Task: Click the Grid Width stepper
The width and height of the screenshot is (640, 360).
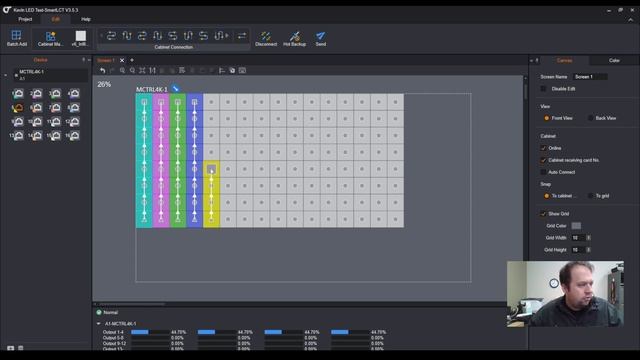Action: [589, 238]
